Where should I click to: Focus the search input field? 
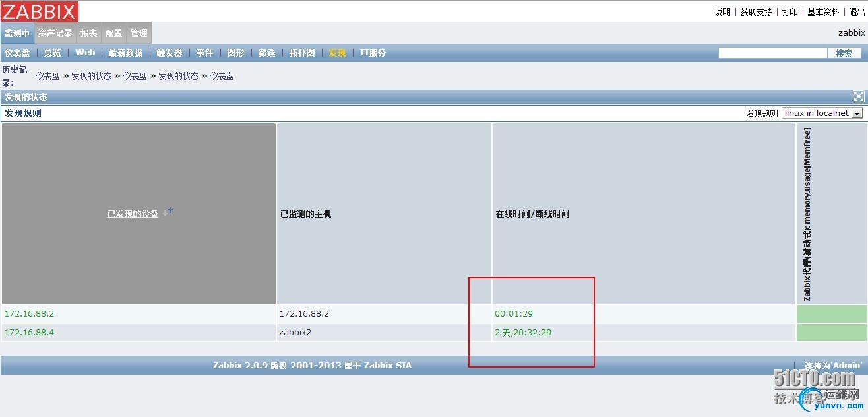pos(772,53)
